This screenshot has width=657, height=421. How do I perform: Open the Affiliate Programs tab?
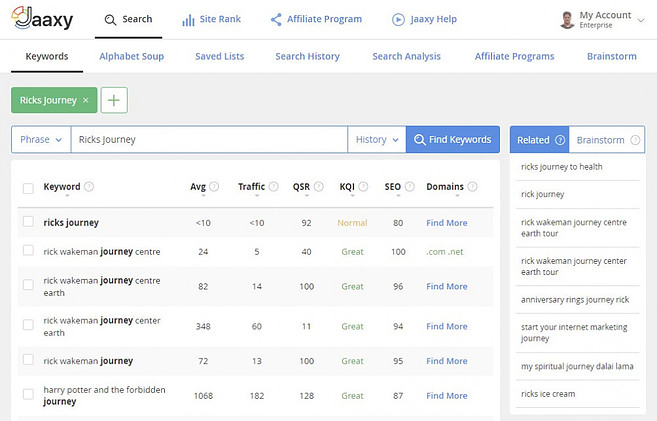coord(515,56)
